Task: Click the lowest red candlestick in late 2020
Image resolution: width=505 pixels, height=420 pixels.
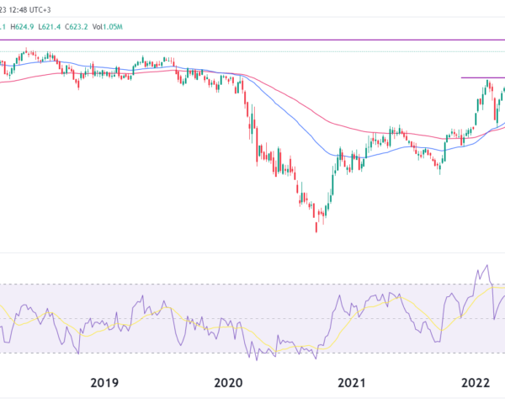Action: coord(316,226)
